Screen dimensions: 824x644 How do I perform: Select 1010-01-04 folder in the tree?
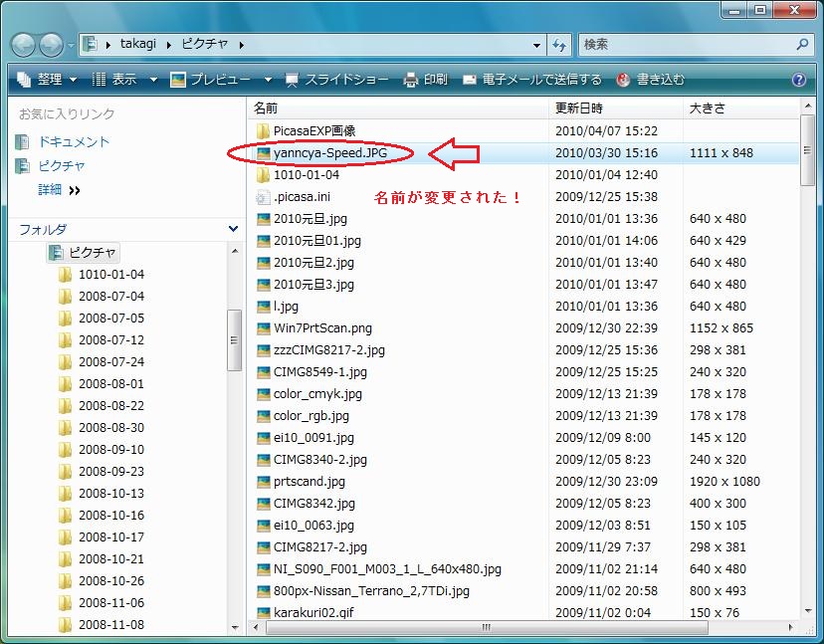pos(110,275)
